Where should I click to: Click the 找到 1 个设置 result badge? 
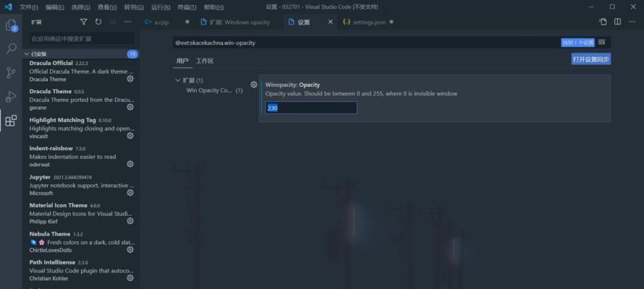click(x=578, y=43)
